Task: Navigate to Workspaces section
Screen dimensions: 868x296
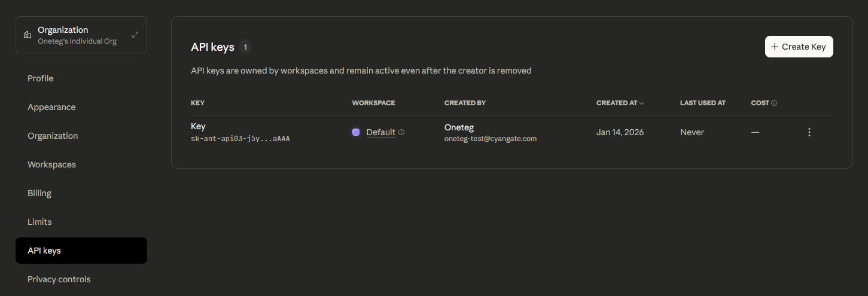Action: tap(51, 164)
